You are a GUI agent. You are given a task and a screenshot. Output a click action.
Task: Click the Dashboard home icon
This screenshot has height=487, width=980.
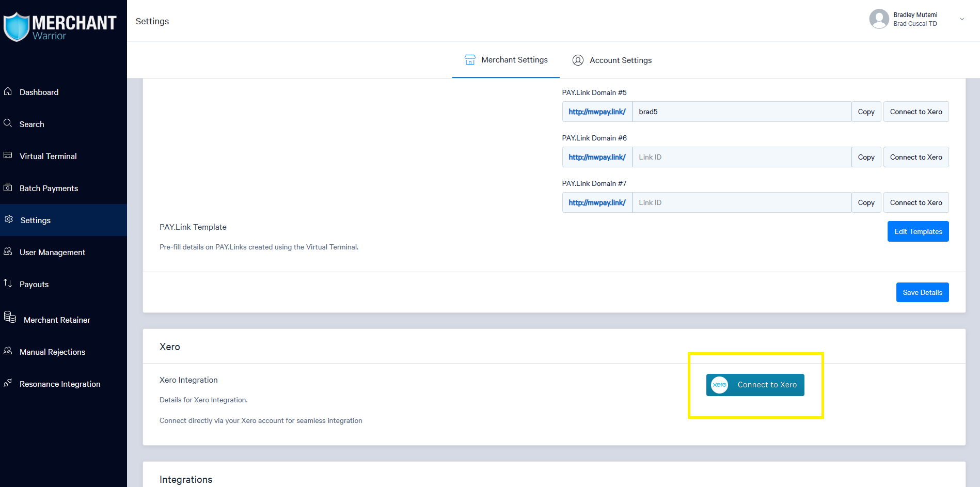8,91
